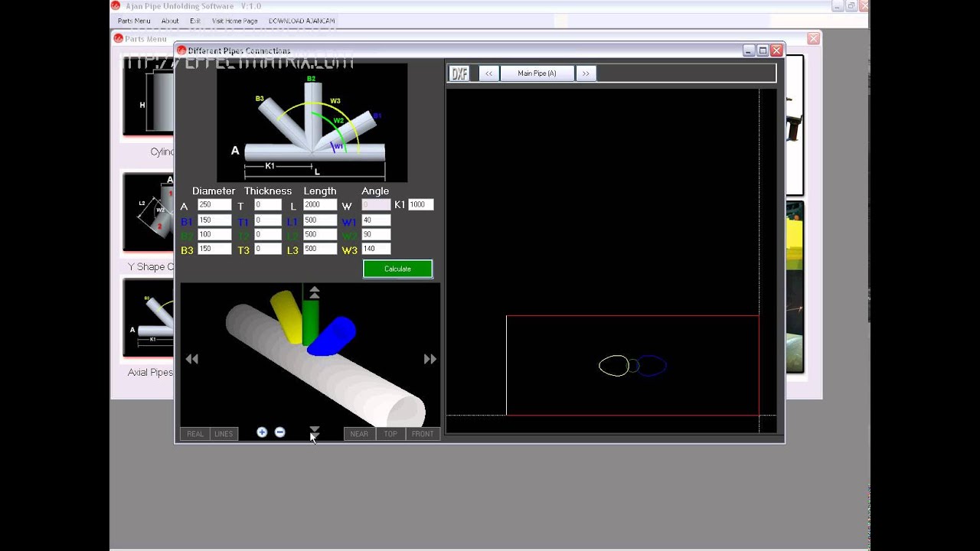Rotate 3D view left with double arrow
980x551 pixels.
click(x=192, y=359)
